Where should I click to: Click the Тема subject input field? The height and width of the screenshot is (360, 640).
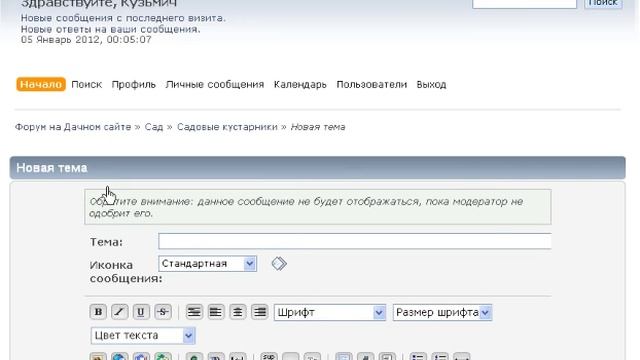355,241
